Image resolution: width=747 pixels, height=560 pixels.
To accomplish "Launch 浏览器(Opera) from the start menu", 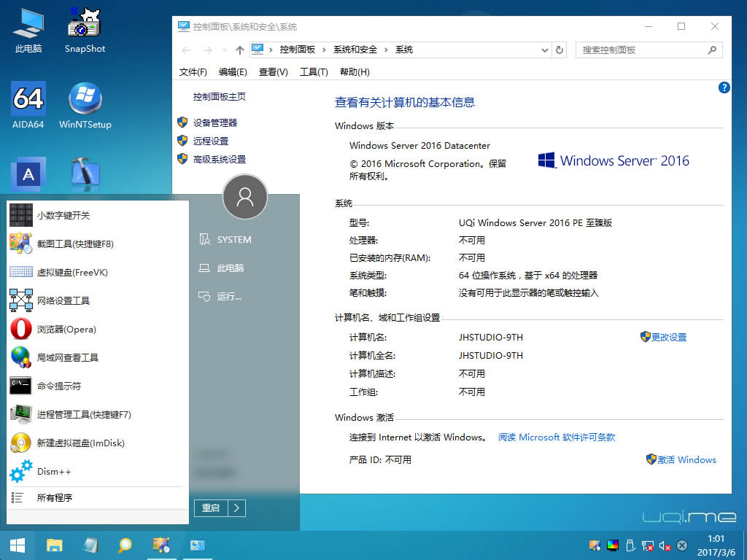I will pos(98,329).
